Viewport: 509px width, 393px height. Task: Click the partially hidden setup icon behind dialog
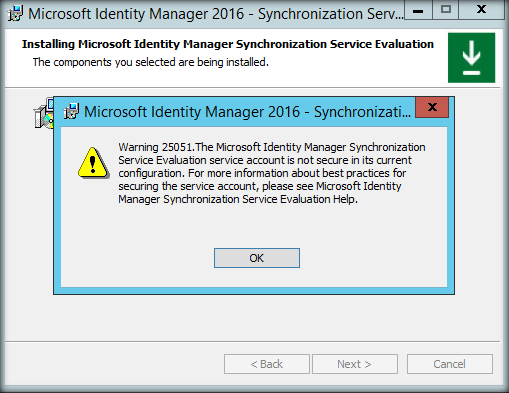(43, 113)
